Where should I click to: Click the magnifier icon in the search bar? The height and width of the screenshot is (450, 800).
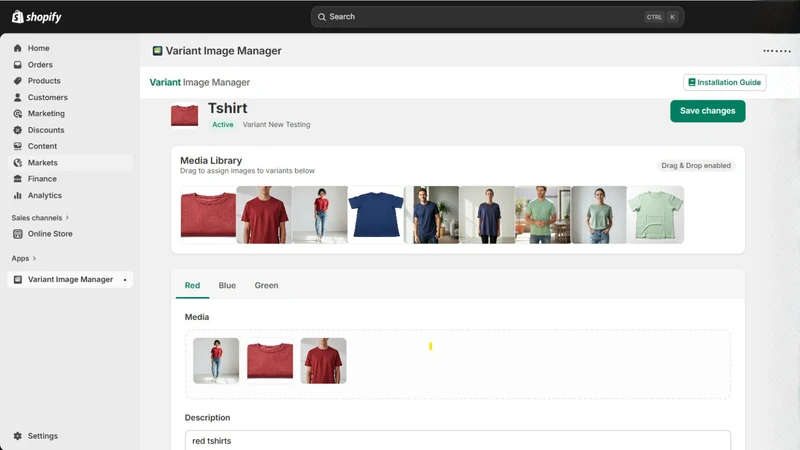click(x=321, y=17)
